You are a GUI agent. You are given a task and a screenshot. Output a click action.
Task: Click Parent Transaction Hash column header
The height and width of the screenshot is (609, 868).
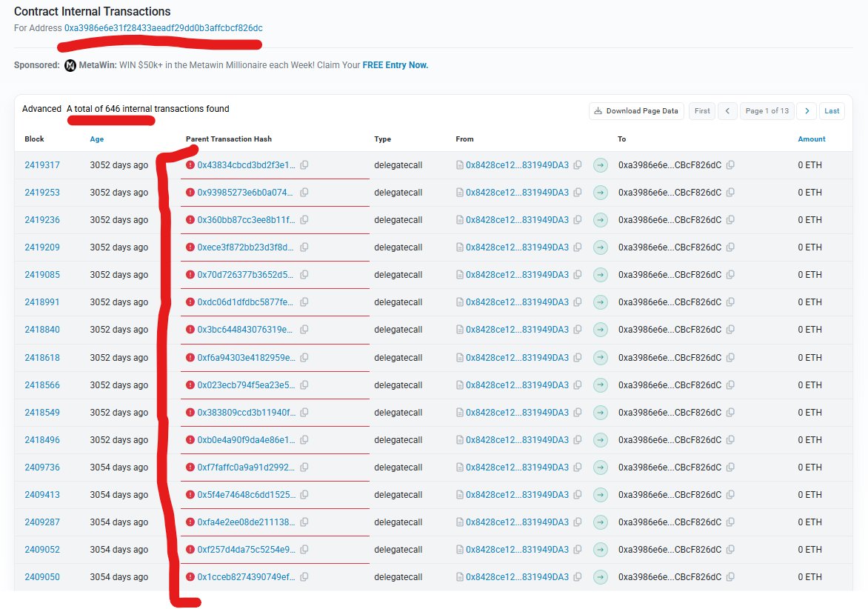(x=229, y=139)
